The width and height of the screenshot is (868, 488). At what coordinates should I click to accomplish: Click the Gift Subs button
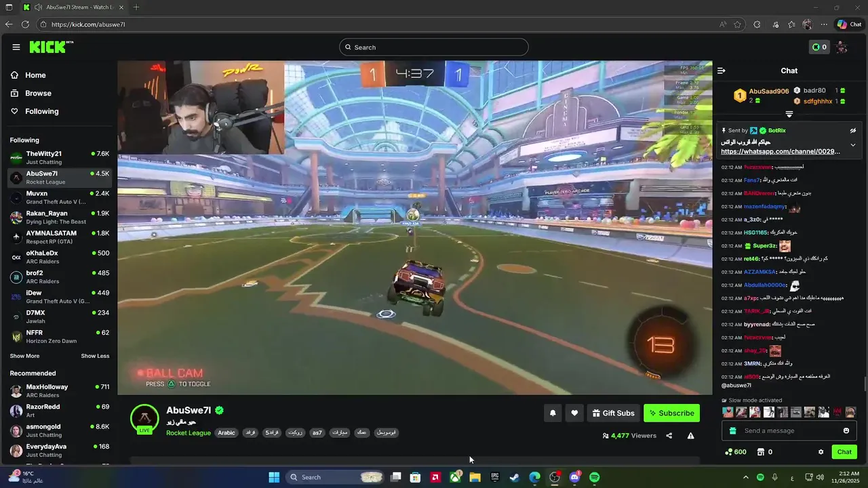(x=613, y=413)
